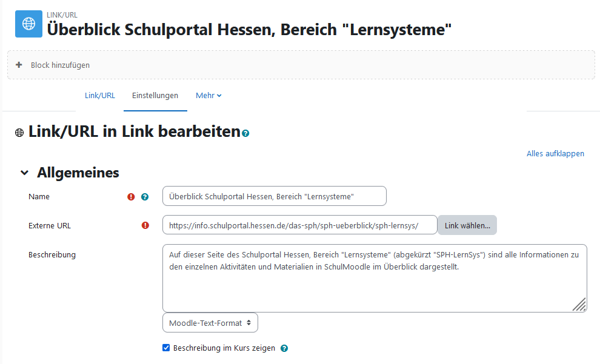Expand the Mehr tab menu
This screenshot has height=364, width=600.
208,96
